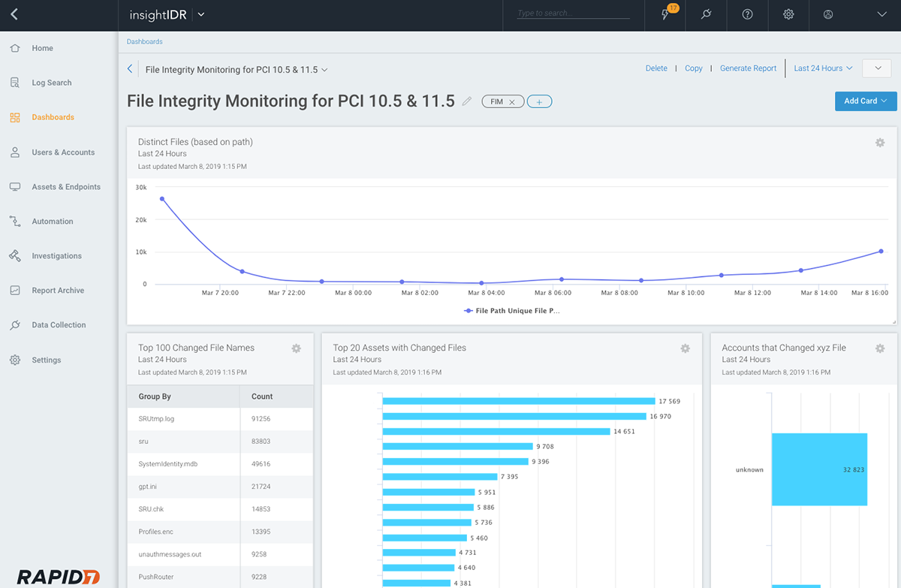Collapse the left sidebar with back arrow
The width and height of the screenshot is (901, 588).
(15, 14)
